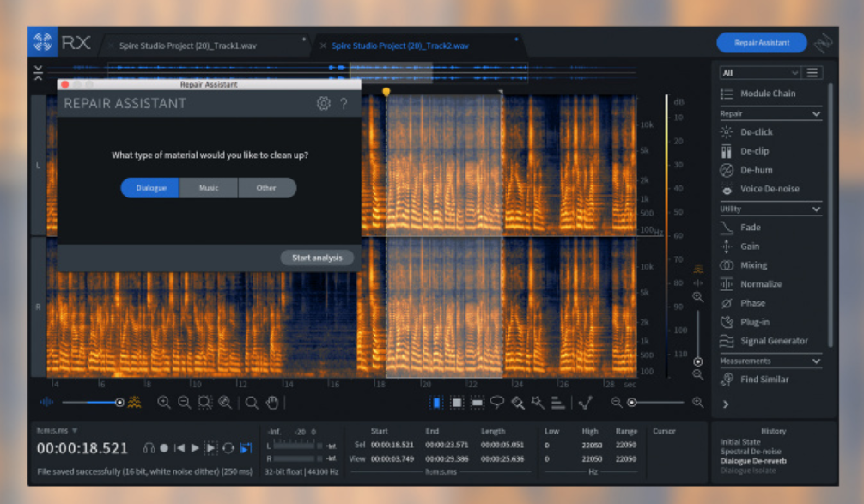The image size is (864, 504).
Task: Toggle playhead follows playback
Action: (246, 448)
